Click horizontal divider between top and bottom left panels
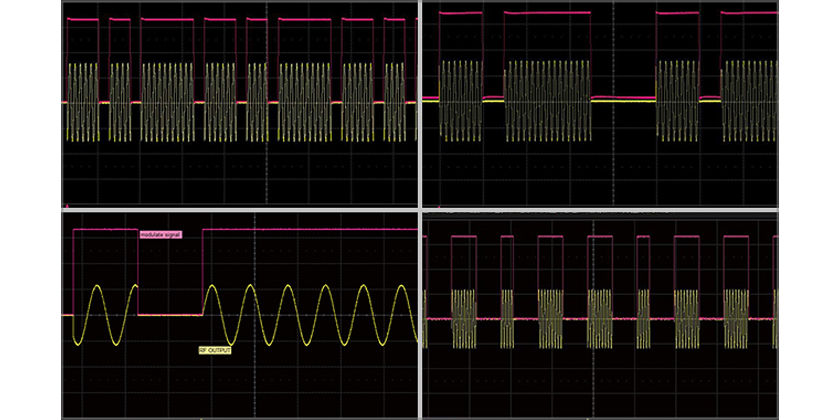 (240, 209)
